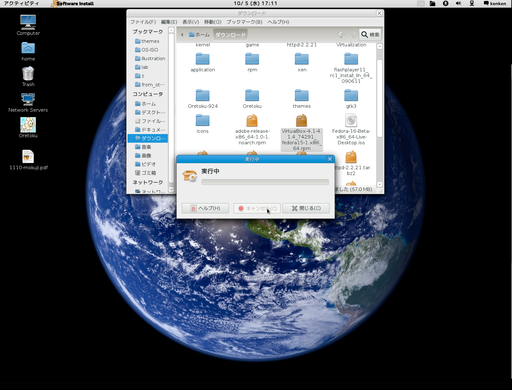Image resolution: width=512 pixels, height=390 pixels.
Task: Click the progress bar in 実行中 dialog
Action: point(265,182)
